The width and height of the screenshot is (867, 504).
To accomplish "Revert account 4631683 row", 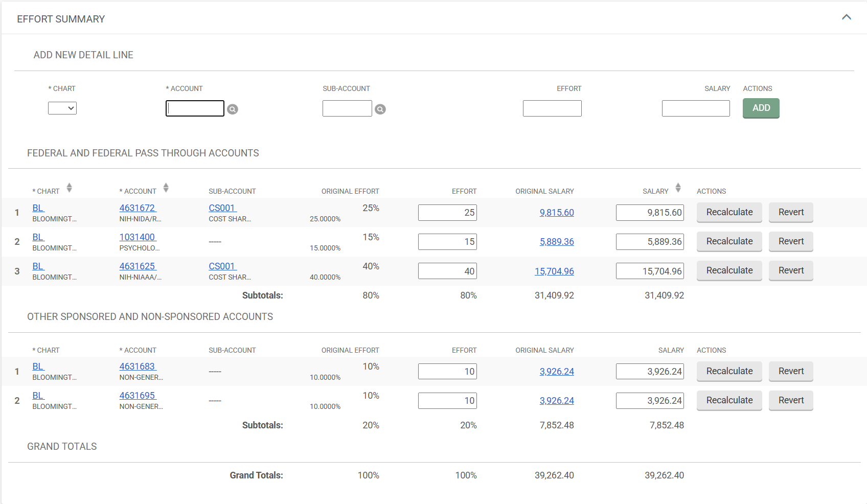I will (790, 371).
